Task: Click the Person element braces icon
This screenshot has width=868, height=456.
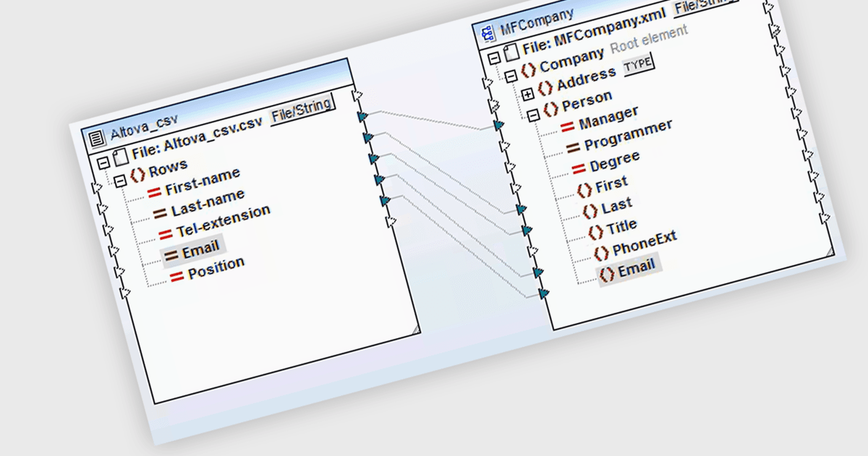Action: click(x=551, y=109)
